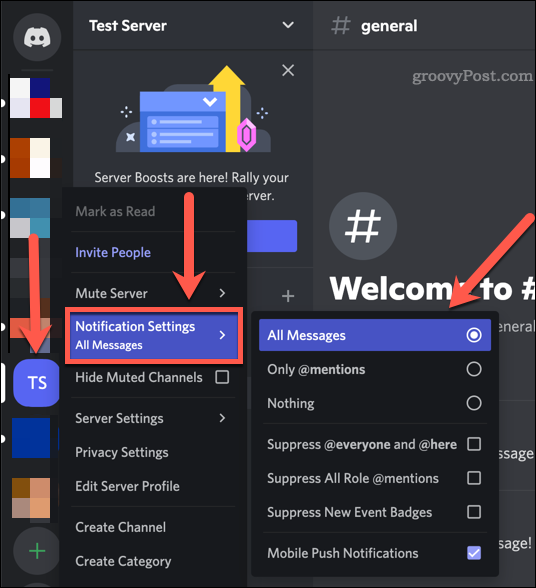Click the general channel title text
536x588 pixels.
(389, 26)
